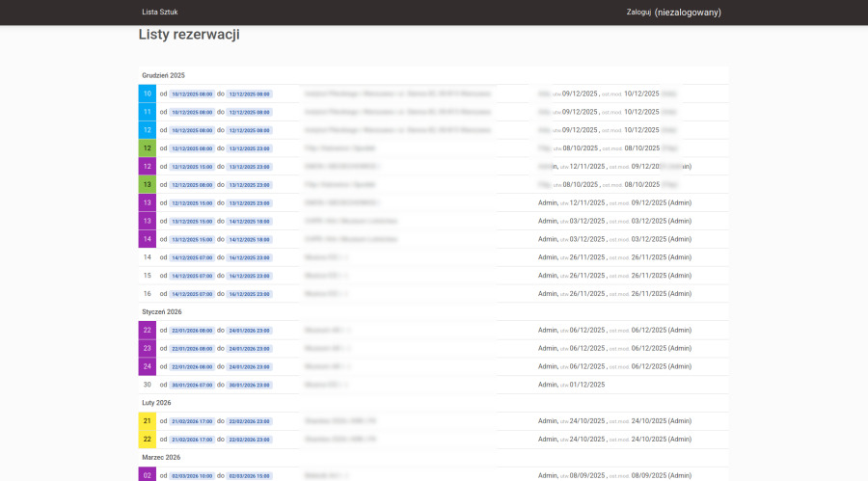
Task: Click the 02/03/2026 15:00 end date tag
Action: pyautogui.click(x=249, y=475)
